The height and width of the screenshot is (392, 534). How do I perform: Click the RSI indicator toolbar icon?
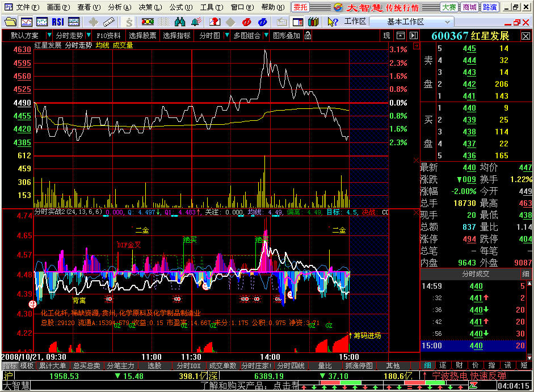coord(58,22)
